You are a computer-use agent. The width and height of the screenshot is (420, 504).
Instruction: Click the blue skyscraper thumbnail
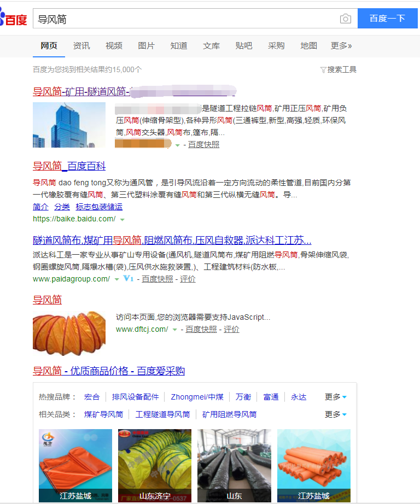point(69,125)
